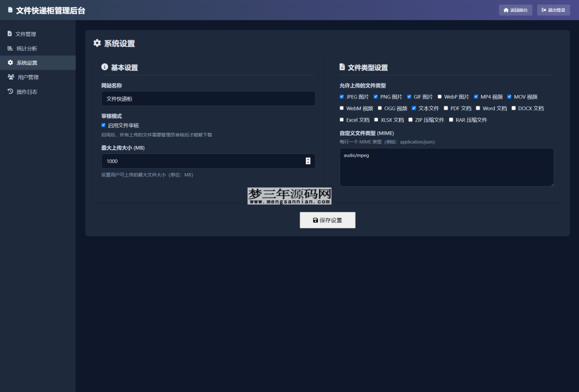Image resolution: width=579 pixels, height=392 pixels.
Task: Click the save disk icon inside 保存设置 button
Action: (314, 220)
